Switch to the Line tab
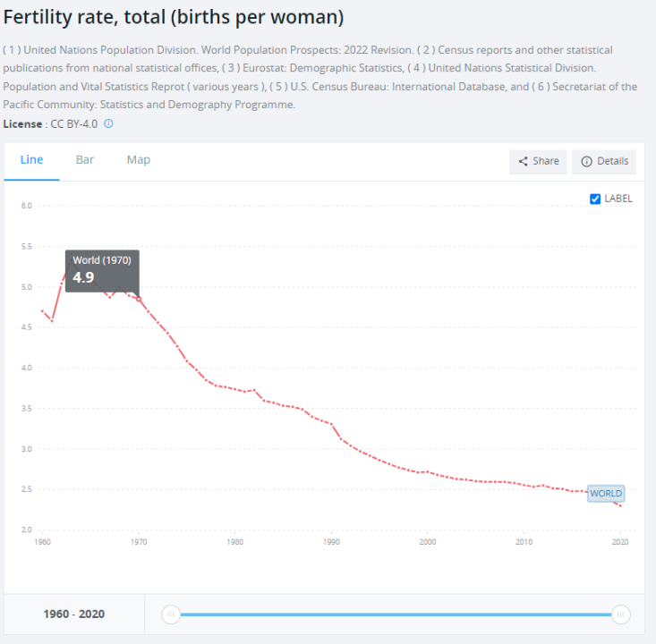The height and width of the screenshot is (644, 656). [31, 160]
